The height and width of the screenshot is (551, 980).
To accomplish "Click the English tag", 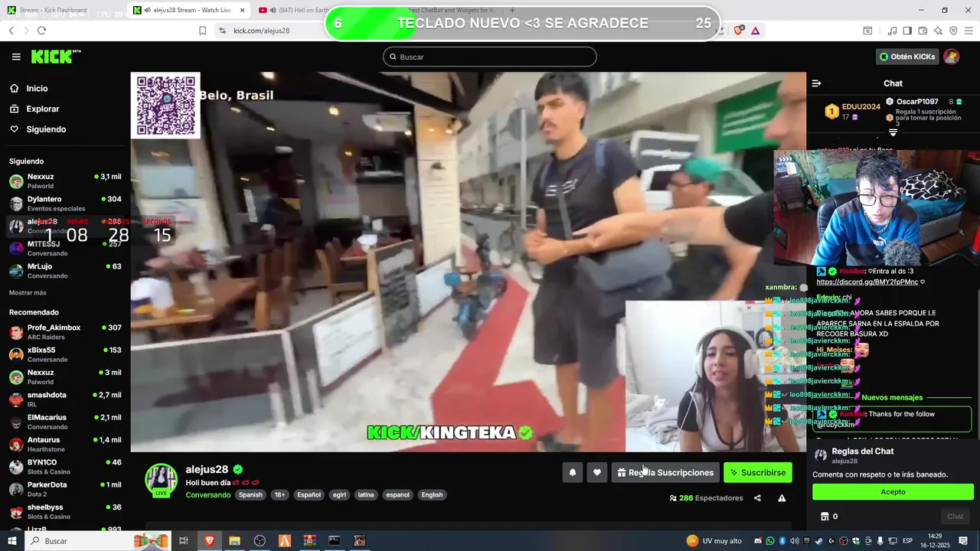I will click(432, 495).
